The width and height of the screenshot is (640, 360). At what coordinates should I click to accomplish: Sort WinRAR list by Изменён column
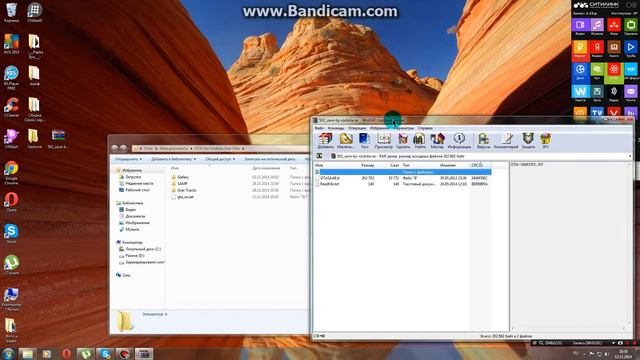(x=448, y=165)
